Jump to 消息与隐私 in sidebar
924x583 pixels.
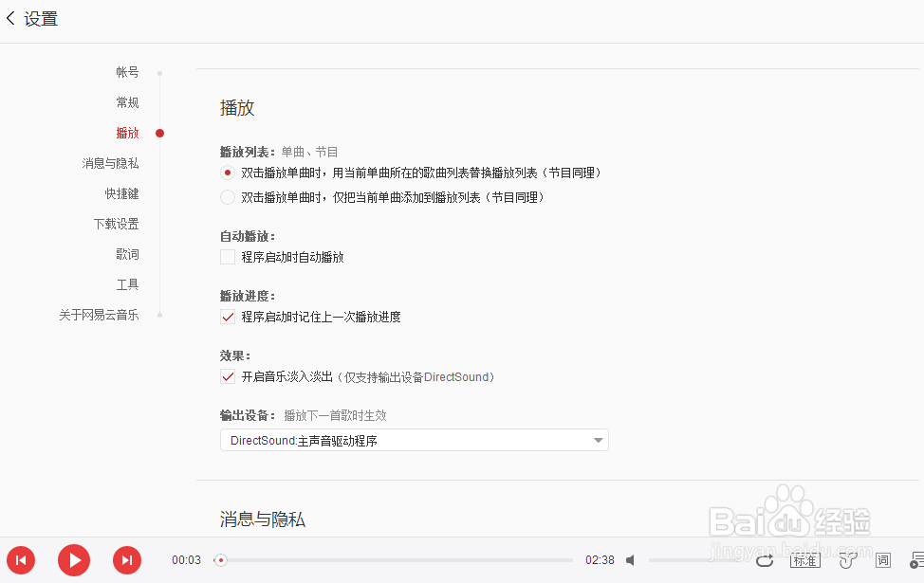tap(110, 163)
